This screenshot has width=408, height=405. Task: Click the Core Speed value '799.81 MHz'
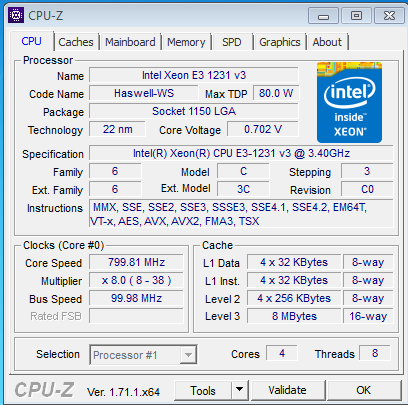click(136, 262)
